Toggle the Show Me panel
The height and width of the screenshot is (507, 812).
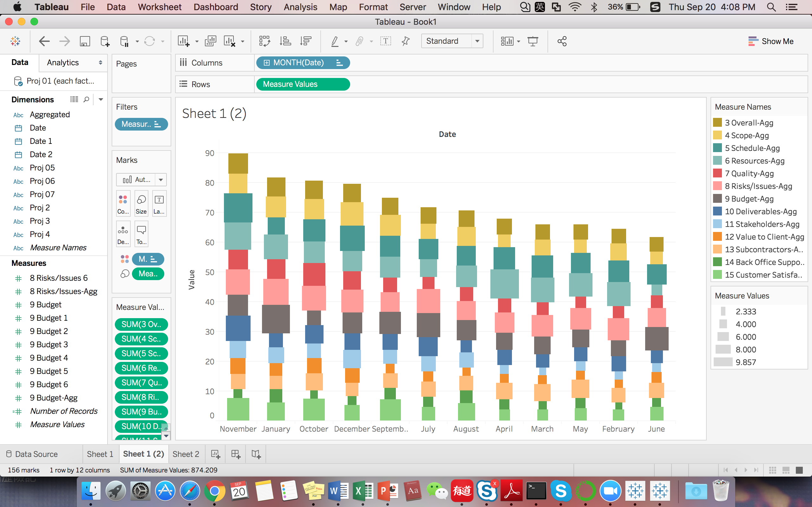(771, 41)
